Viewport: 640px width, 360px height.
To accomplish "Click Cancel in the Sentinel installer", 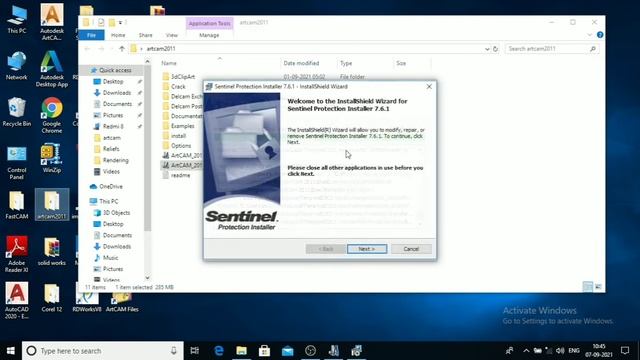I will click(411, 249).
